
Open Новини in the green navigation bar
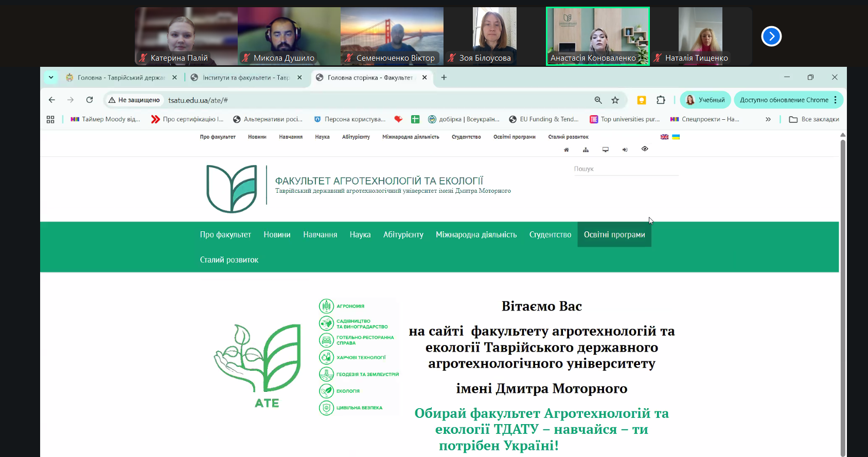(277, 234)
